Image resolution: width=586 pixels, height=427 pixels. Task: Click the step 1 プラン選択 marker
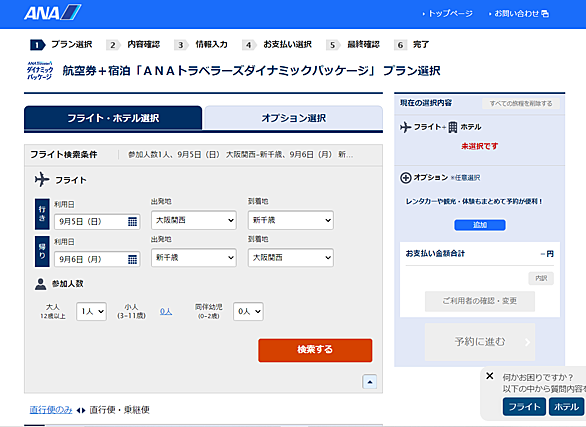[x=38, y=45]
